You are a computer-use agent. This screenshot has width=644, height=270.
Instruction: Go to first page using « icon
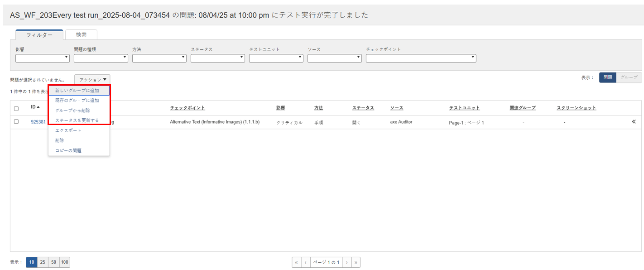pos(297,262)
